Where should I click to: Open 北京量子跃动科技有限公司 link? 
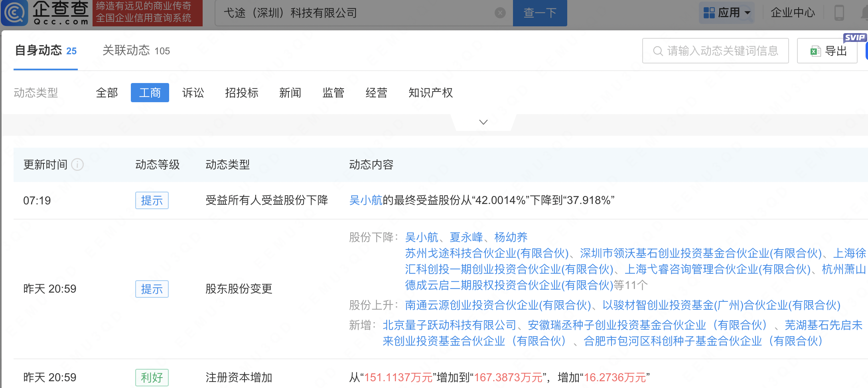pos(449,325)
